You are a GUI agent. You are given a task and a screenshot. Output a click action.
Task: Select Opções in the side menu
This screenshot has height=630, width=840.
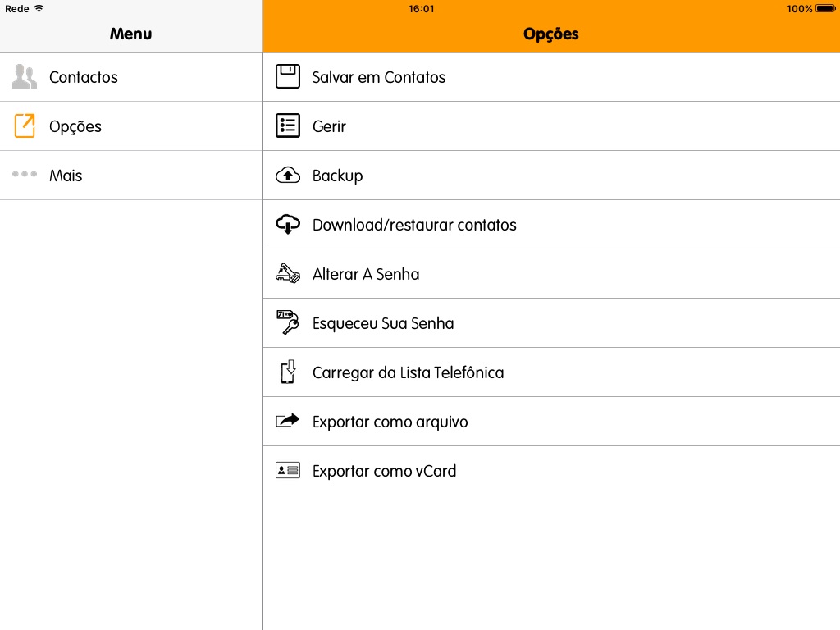coord(75,126)
